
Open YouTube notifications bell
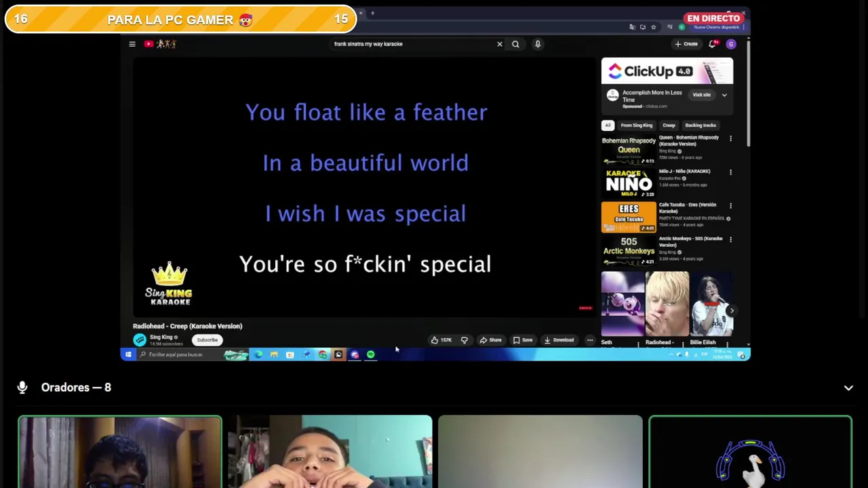coord(712,44)
